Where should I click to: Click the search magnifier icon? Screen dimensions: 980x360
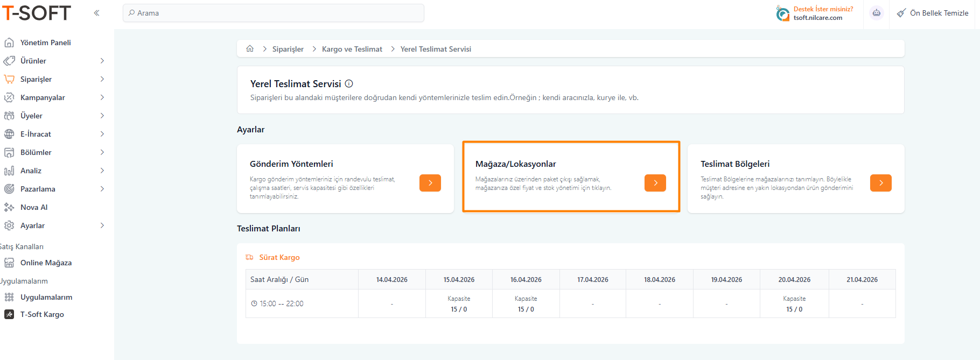click(131, 13)
